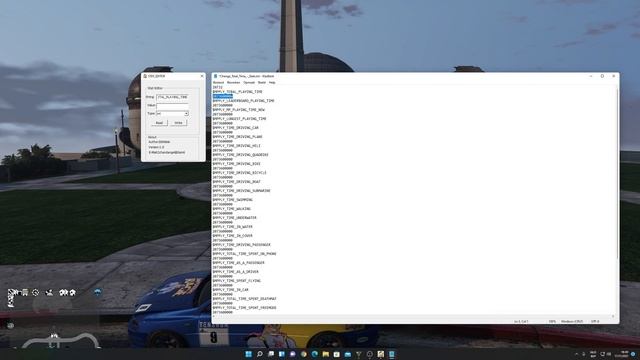Click the MPPLY_TIME_DRIVING_BICYCLE line

[x=240, y=173]
